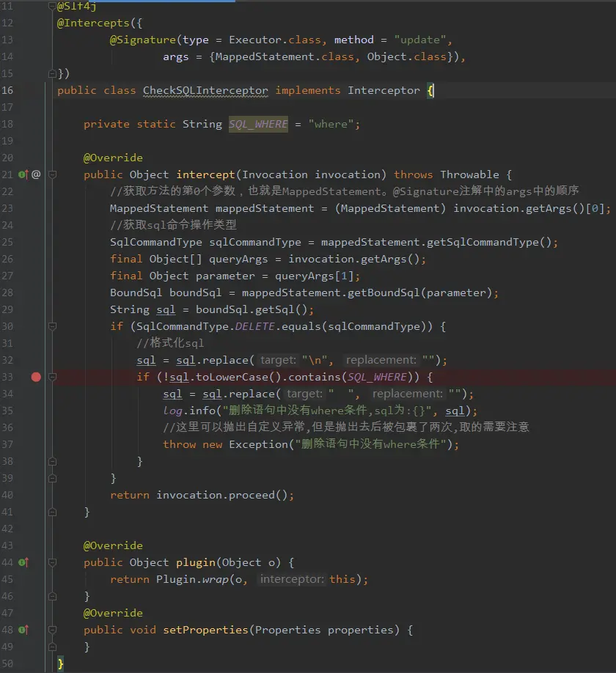Click the highlighted opening brace on line 16
The image size is (616, 673).
[430, 91]
